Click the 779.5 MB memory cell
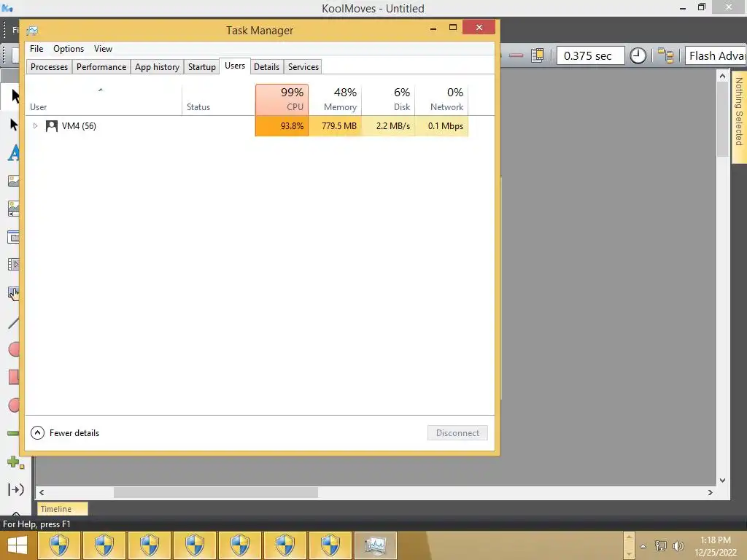747x560 pixels. point(335,126)
